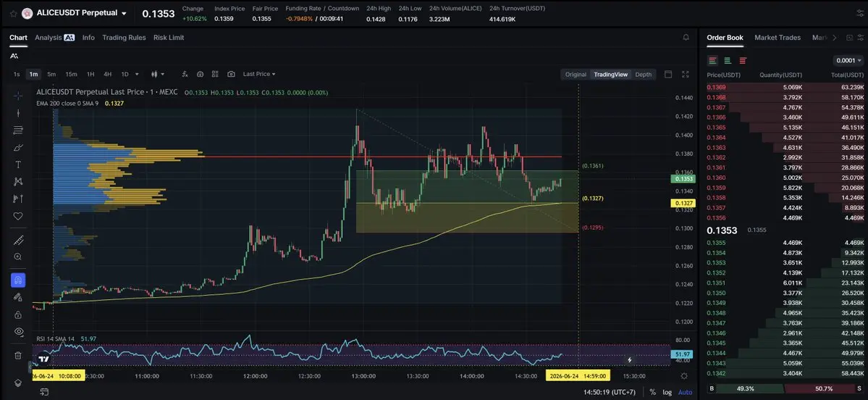Switch to the Market Trades tab
Image resolution: width=868 pixels, height=400 pixels.
(x=778, y=38)
